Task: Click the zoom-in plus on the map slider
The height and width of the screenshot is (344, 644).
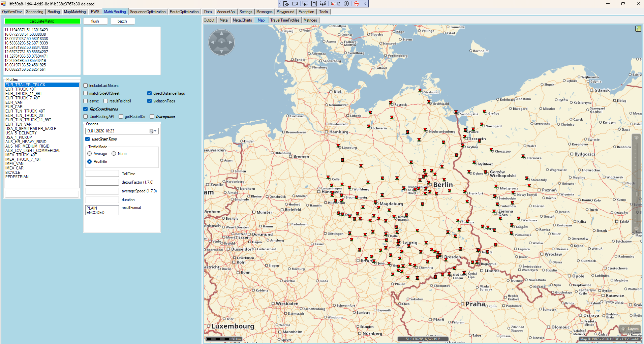Action: click(x=636, y=138)
